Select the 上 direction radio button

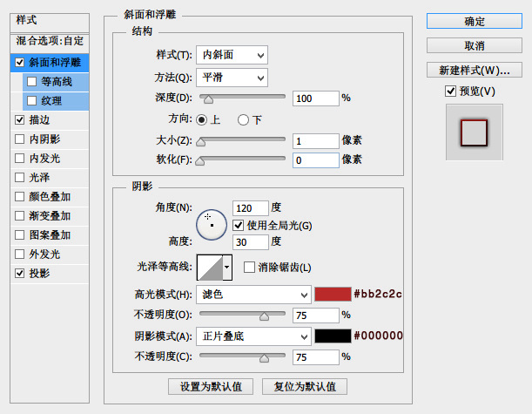coord(201,120)
